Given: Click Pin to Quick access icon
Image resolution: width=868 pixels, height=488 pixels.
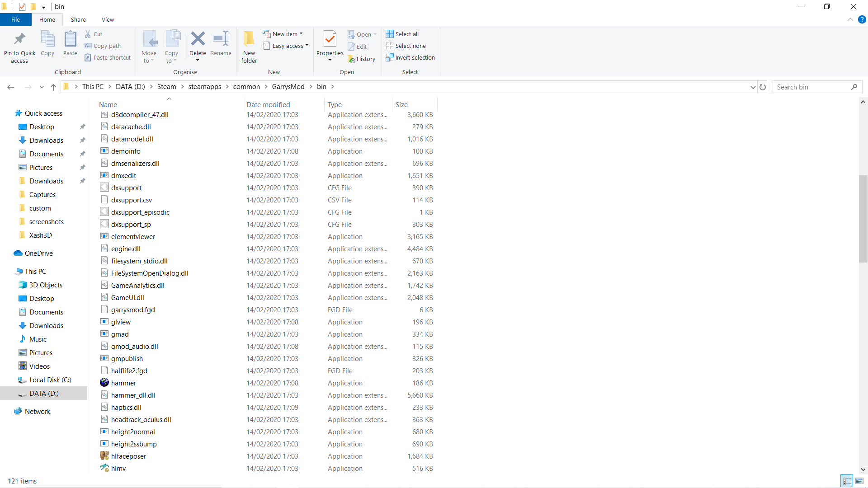Looking at the screenshot, I should tap(19, 39).
